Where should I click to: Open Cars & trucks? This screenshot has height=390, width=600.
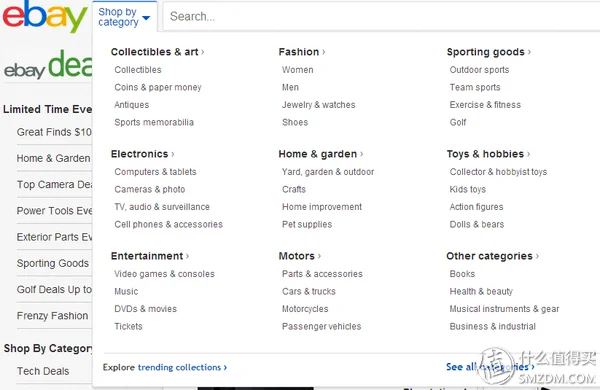309,291
